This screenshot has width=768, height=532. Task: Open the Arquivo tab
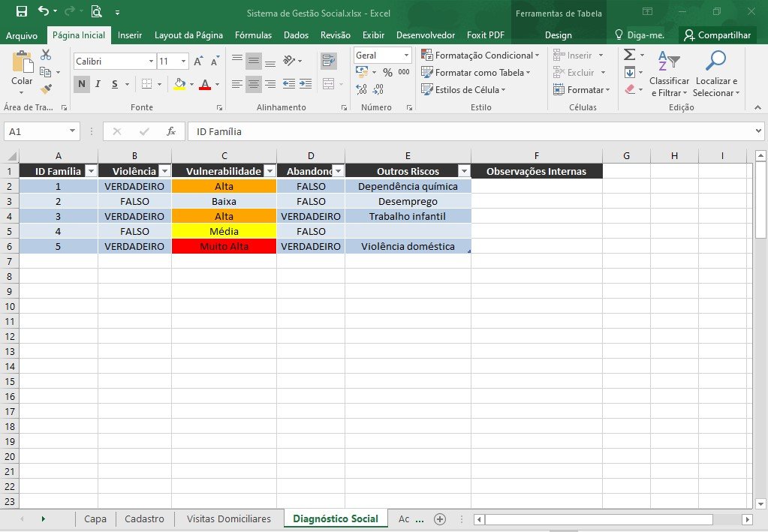22,35
